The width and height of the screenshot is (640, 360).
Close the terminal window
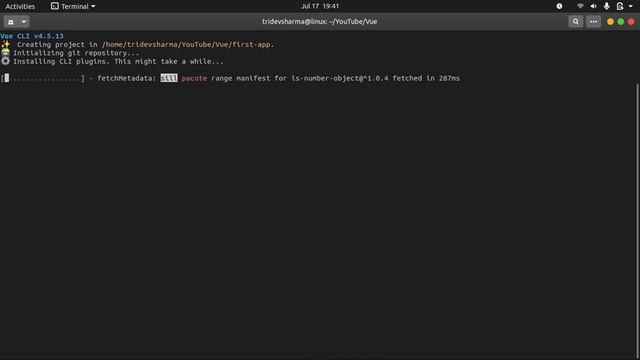pyautogui.click(x=631, y=22)
